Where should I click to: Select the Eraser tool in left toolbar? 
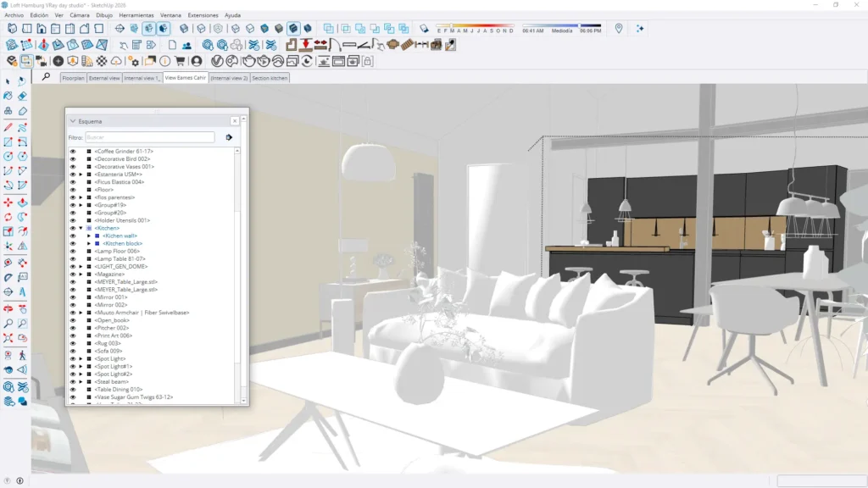[x=22, y=97]
